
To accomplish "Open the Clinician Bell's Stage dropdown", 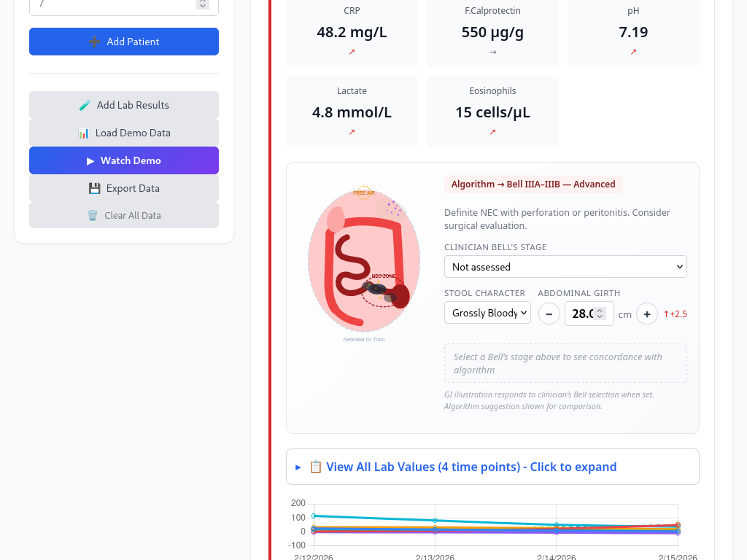I will [565, 267].
